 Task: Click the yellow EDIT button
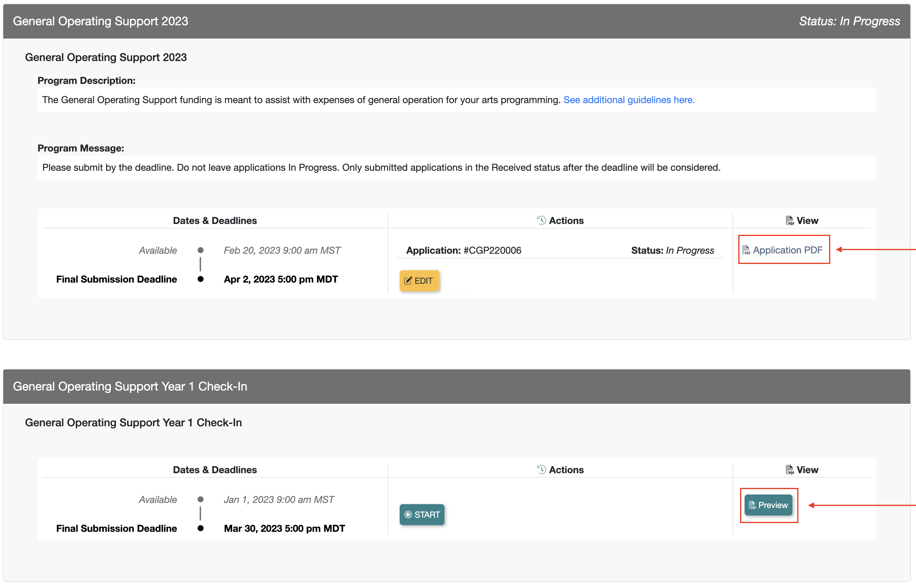tap(420, 281)
